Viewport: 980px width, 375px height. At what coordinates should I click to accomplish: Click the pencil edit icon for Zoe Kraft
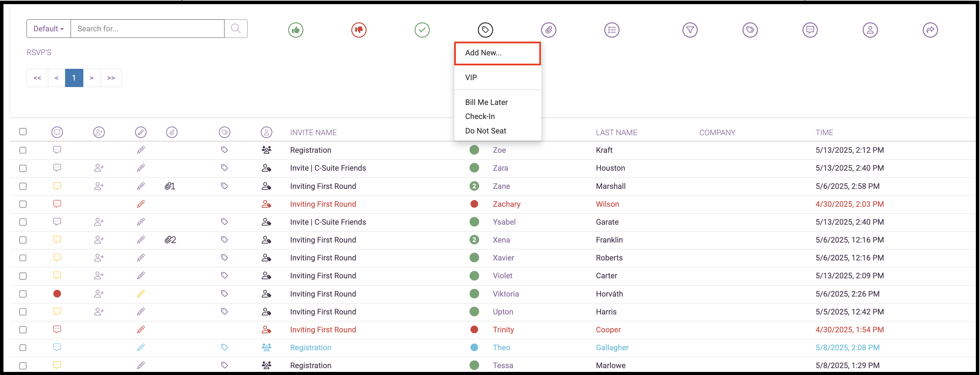[x=141, y=150]
